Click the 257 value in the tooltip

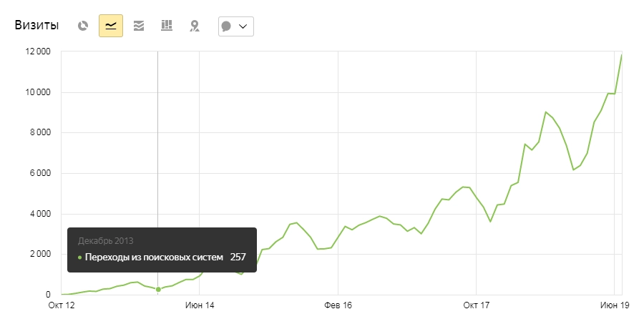pyautogui.click(x=238, y=257)
